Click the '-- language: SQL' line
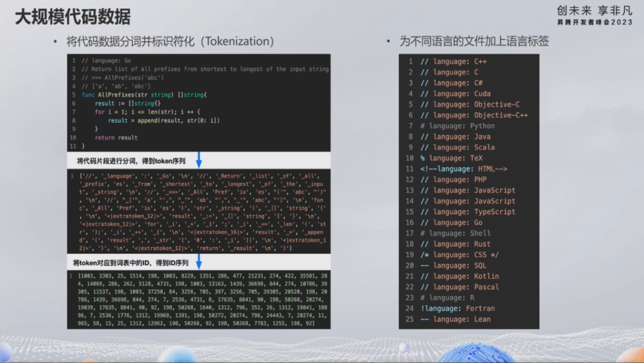The height and width of the screenshot is (363, 644). point(453,266)
